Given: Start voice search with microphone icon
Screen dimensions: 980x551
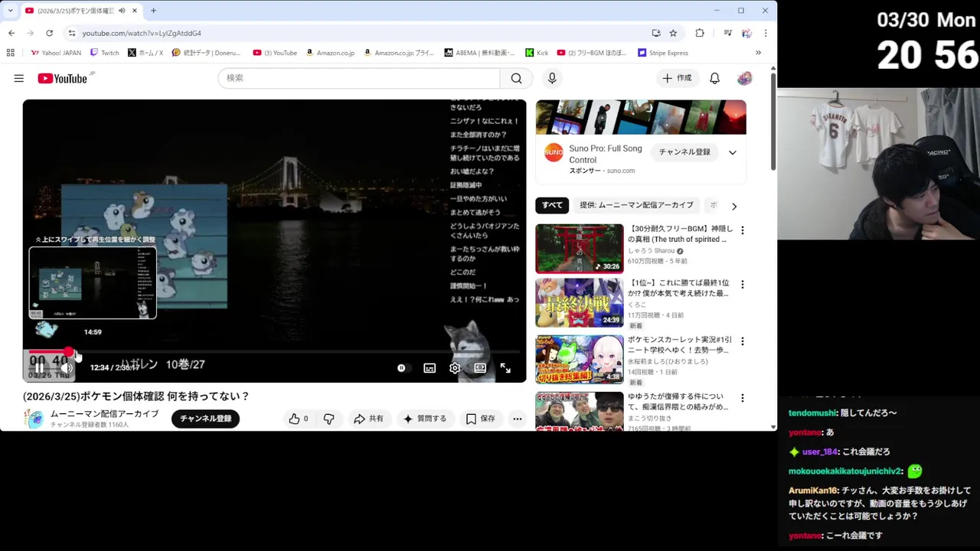Looking at the screenshot, I should [x=552, y=78].
